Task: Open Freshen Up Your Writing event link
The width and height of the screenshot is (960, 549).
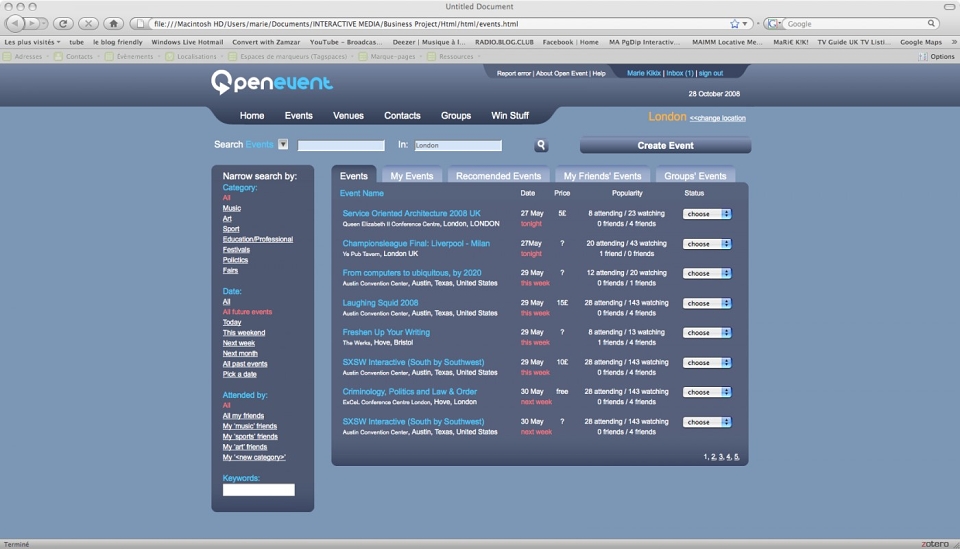Action: click(386, 332)
